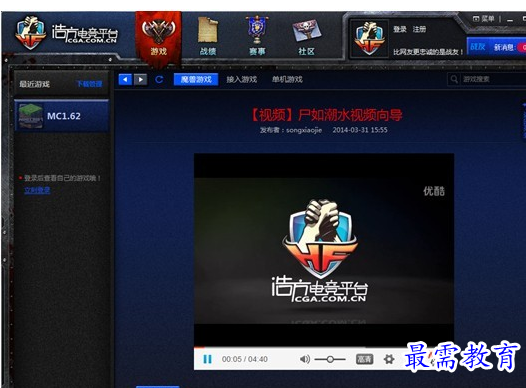The height and width of the screenshot is (388, 526).
Task: Click the video title 尸如潮水视频向导
Action: [x=326, y=115]
